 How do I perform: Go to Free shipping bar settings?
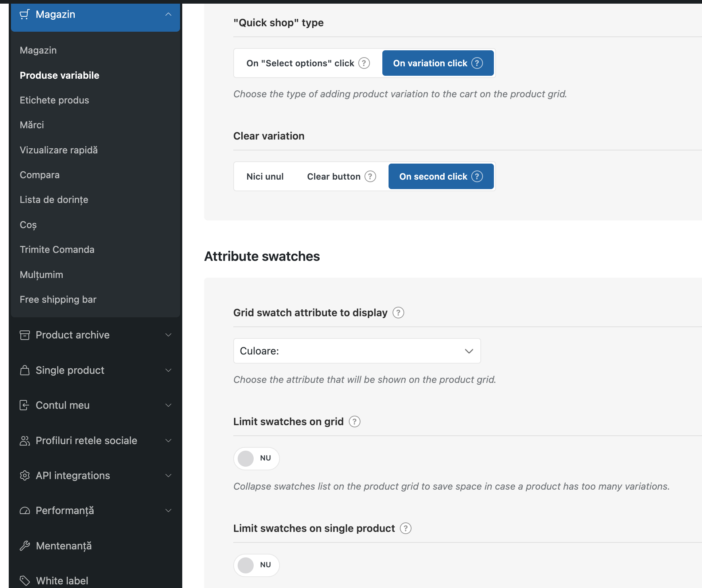point(58,299)
